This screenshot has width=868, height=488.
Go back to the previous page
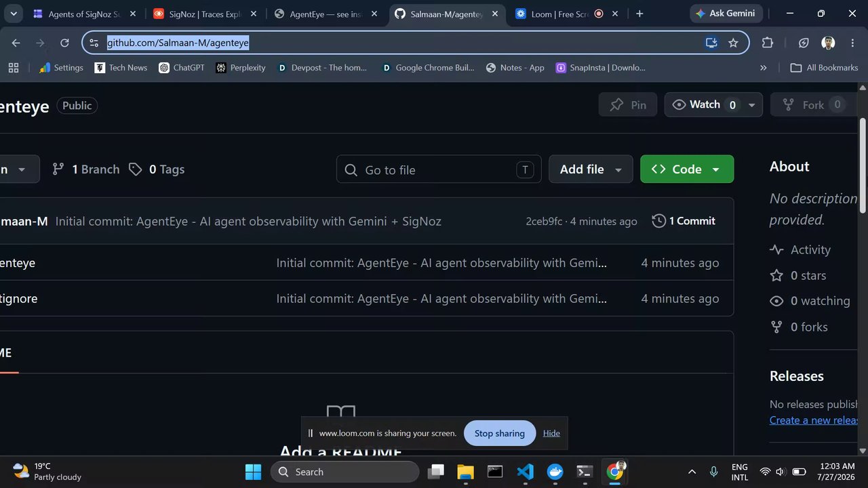(16, 43)
